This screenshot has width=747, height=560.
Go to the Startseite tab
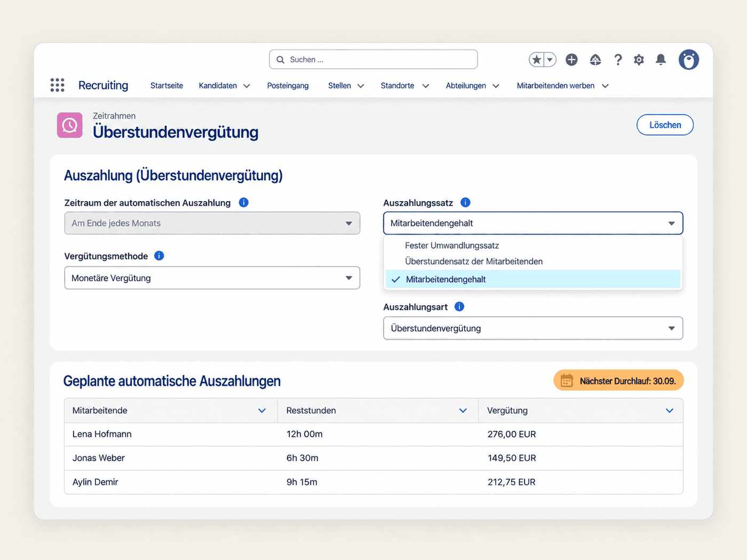pos(166,86)
